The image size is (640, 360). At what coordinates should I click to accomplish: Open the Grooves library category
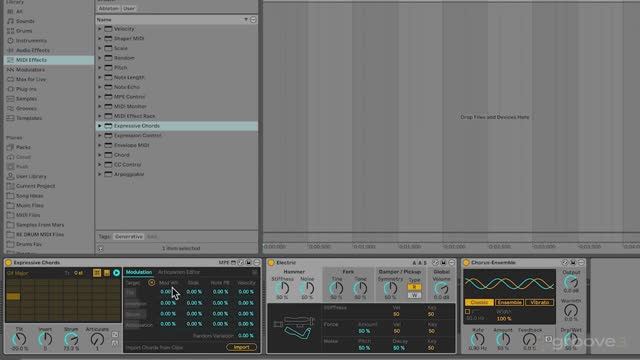tap(26, 109)
